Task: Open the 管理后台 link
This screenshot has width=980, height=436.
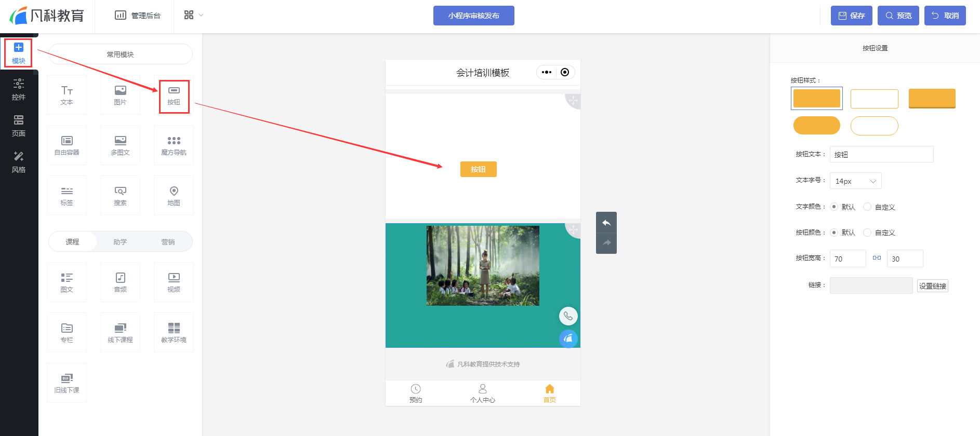Action: tap(138, 16)
